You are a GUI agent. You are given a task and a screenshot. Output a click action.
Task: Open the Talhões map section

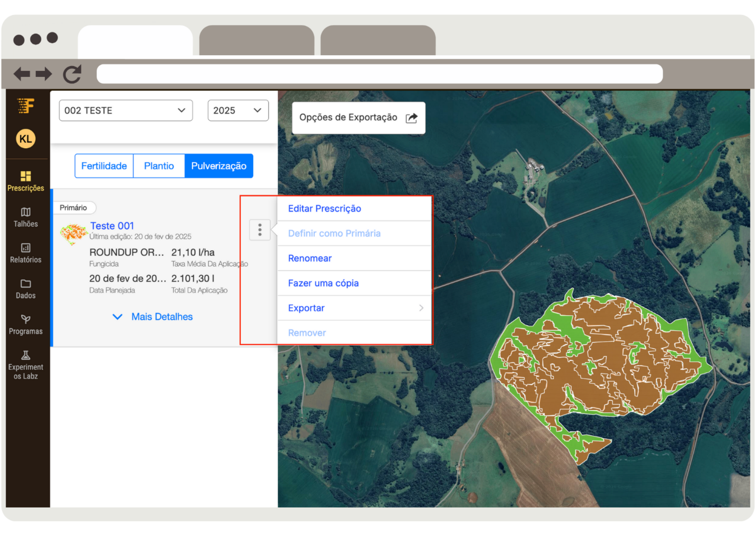(x=26, y=217)
